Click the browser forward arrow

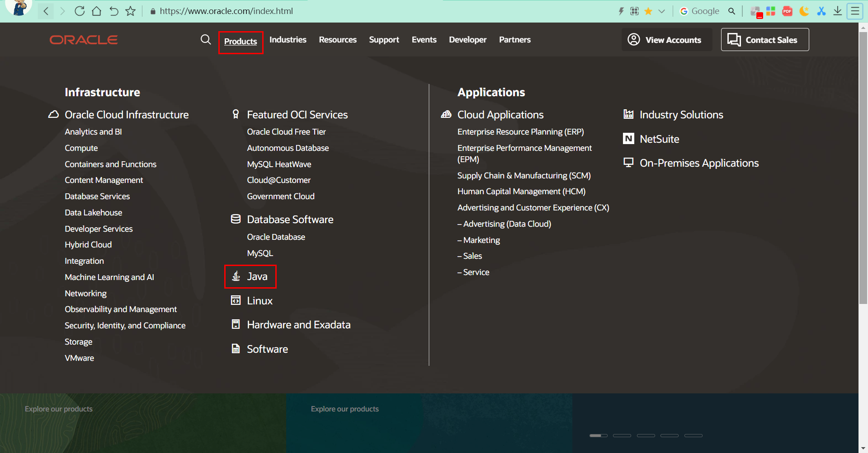click(x=62, y=11)
